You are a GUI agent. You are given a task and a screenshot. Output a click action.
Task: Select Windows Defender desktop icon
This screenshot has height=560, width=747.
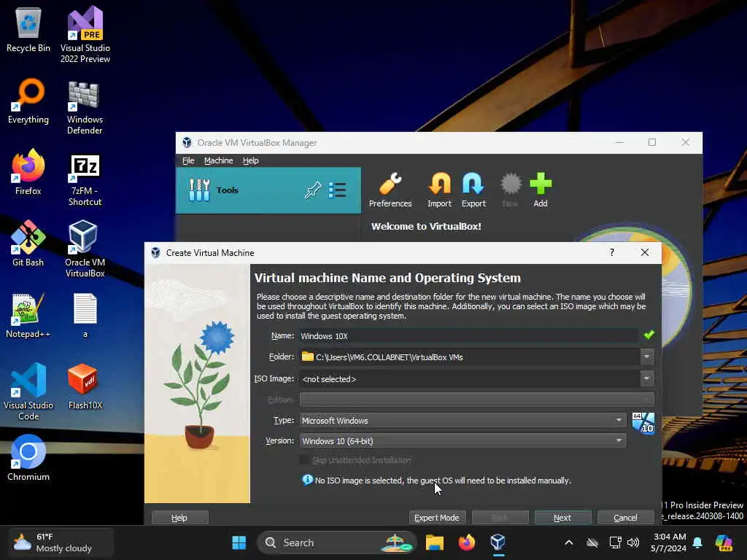(85, 107)
